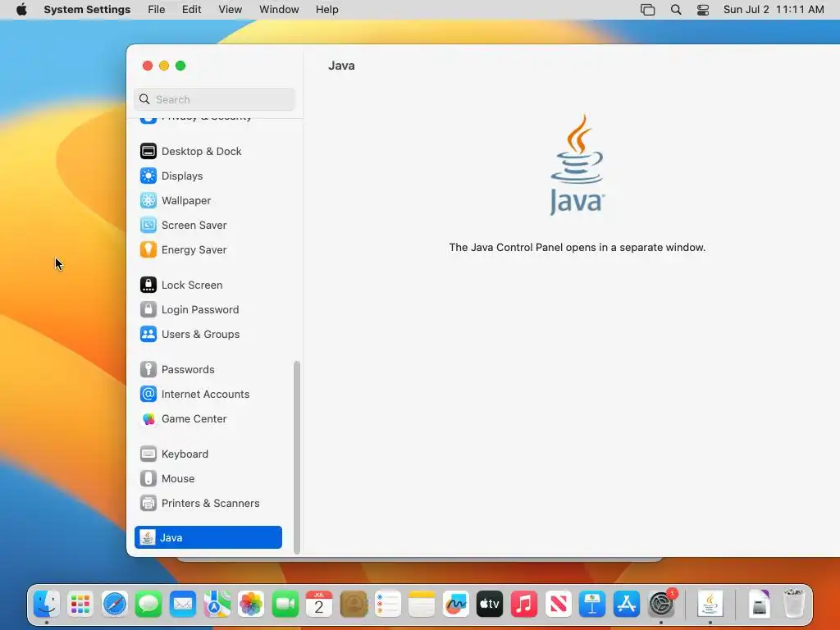The image size is (840, 630).
Task: Launch Freeform from the Dock
Action: pyautogui.click(x=456, y=605)
